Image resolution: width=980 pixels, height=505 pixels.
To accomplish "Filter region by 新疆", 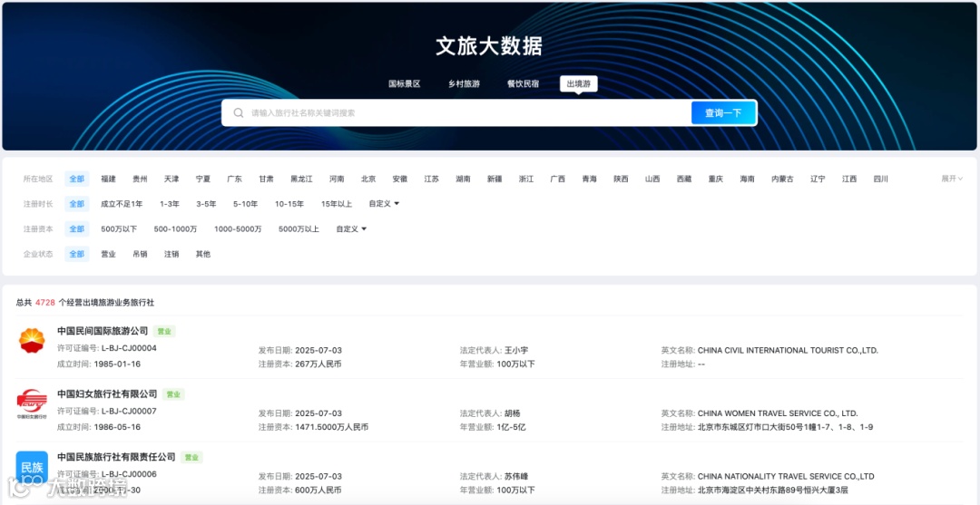I will point(495,179).
